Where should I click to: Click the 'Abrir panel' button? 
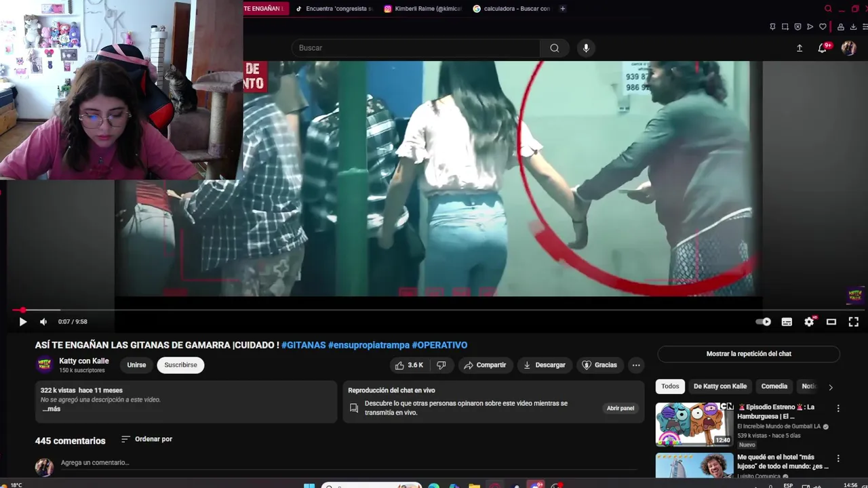pyautogui.click(x=620, y=408)
